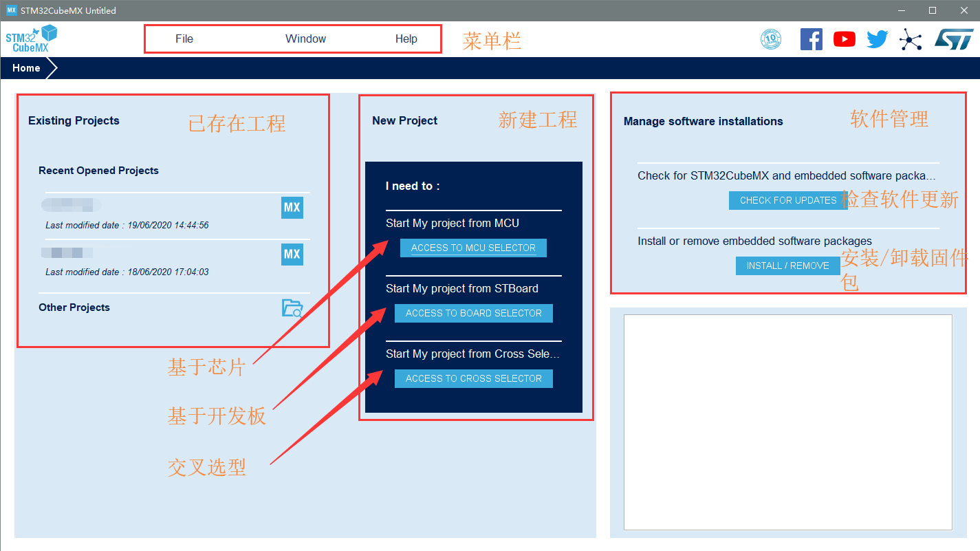Open the Facebook icon link
This screenshot has height=551, width=980.
click(812, 39)
